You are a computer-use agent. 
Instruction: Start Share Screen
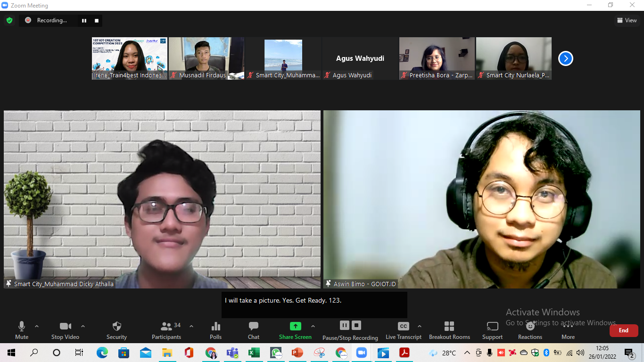pos(295,330)
